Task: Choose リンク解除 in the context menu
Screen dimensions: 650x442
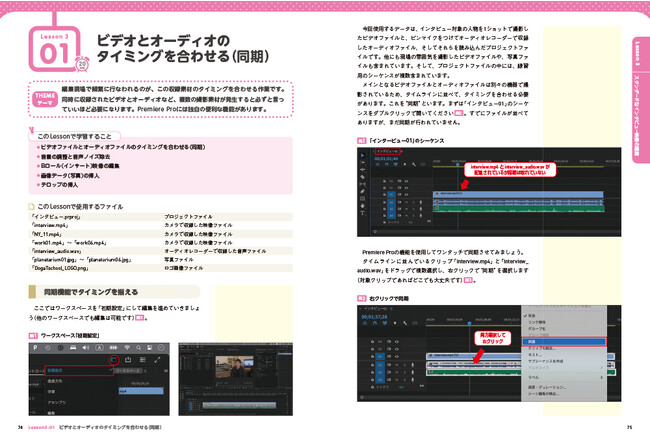Action: 537,322
